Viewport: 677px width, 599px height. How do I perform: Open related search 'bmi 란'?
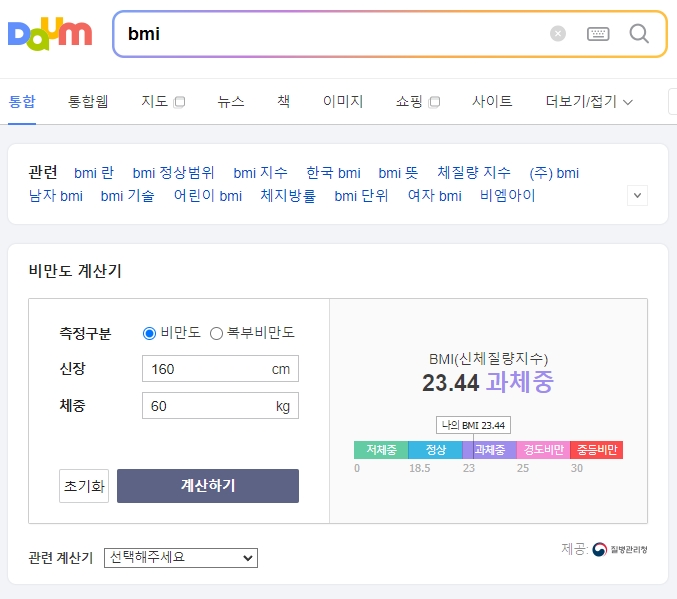[x=94, y=173]
